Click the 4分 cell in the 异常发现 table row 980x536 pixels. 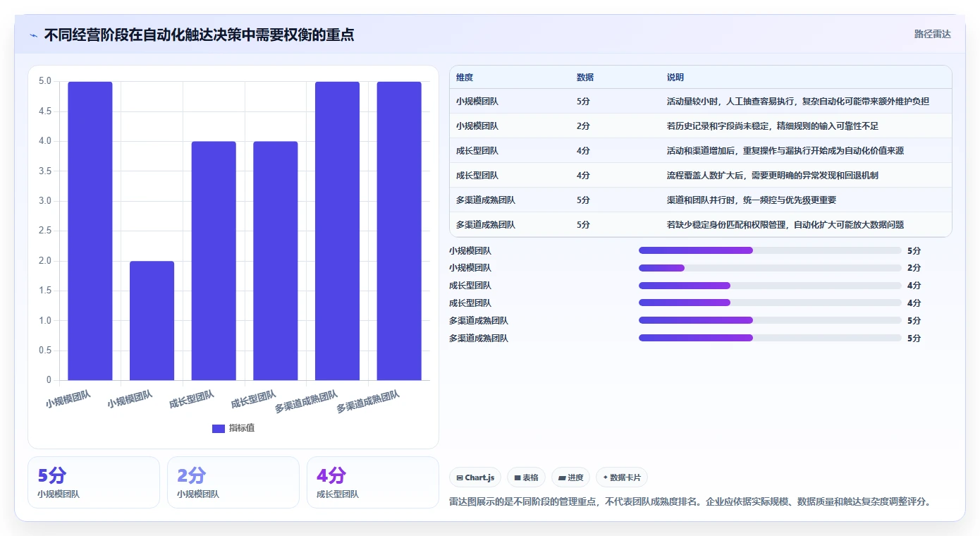583,175
